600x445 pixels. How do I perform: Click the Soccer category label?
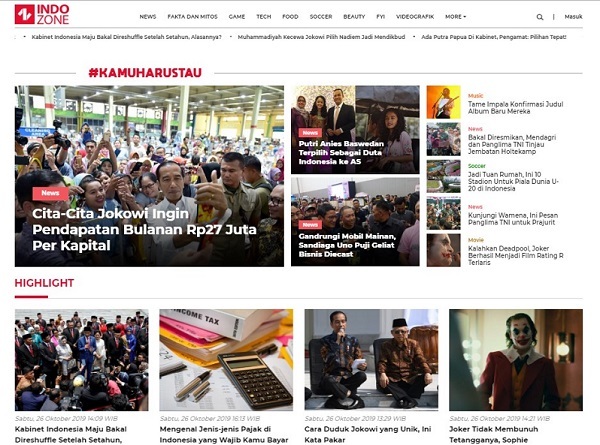[476, 166]
